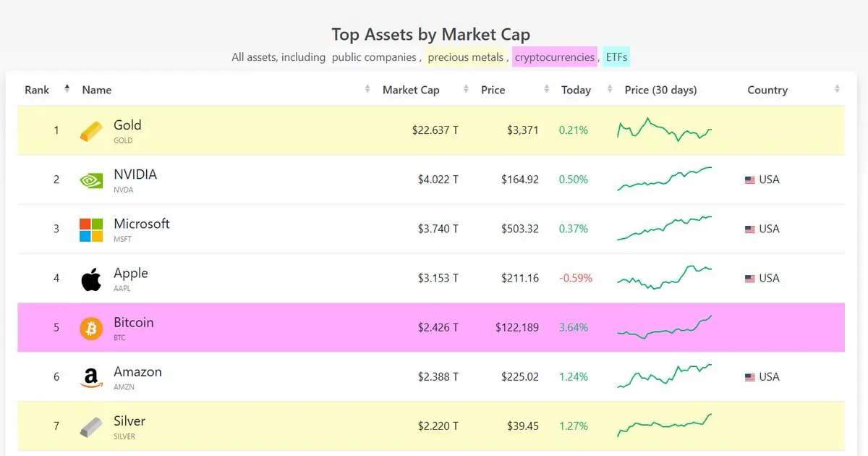Click the USA flag in Amazon row
868x456 pixels.
click(750, 376)
